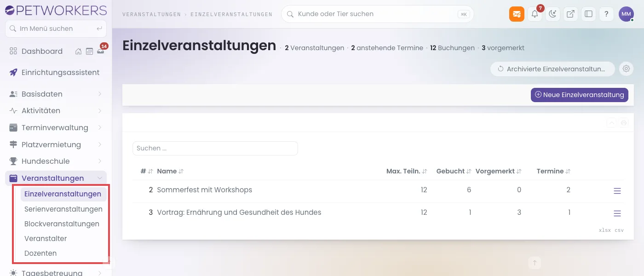644x276 pixels.
Task: Open help question mark icon
Action: pos(607,14)
